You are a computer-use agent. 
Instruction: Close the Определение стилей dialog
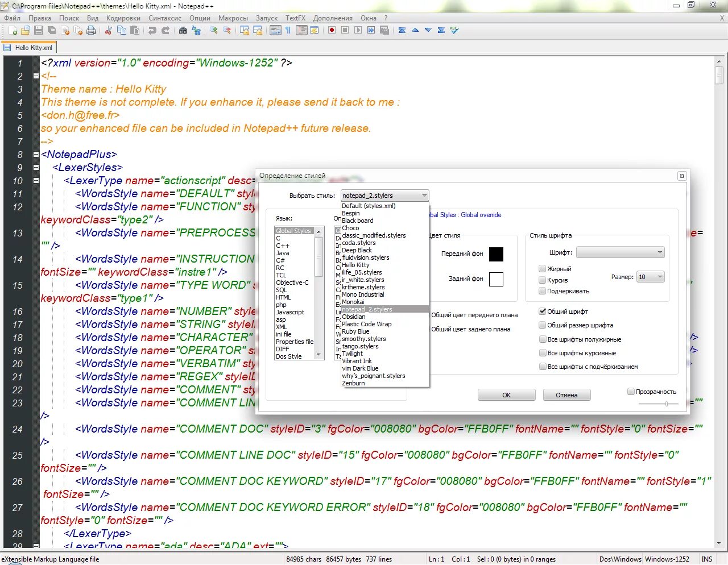[x=682, y=176]
